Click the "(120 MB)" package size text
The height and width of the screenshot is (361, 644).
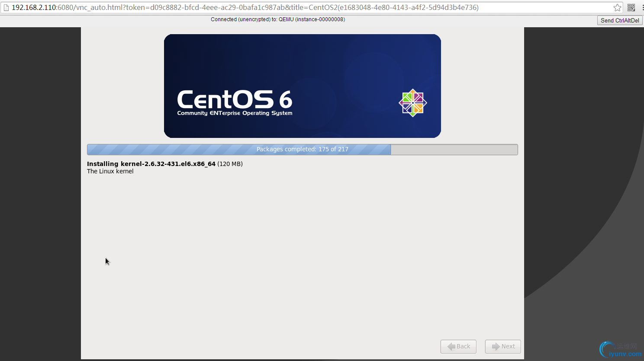pos(230,164)
